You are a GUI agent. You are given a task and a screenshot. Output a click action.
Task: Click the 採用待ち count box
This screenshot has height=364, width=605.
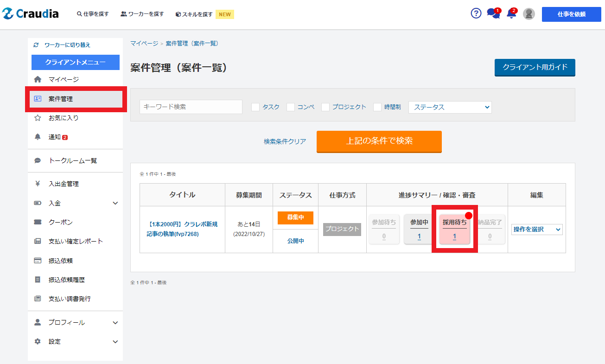(x=454, y=230)
